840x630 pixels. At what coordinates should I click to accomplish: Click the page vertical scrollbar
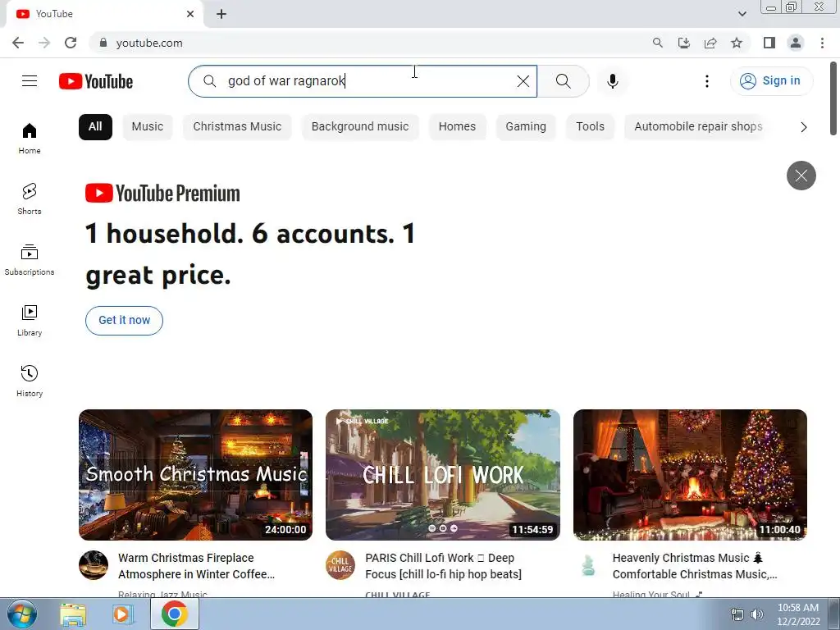833,99
